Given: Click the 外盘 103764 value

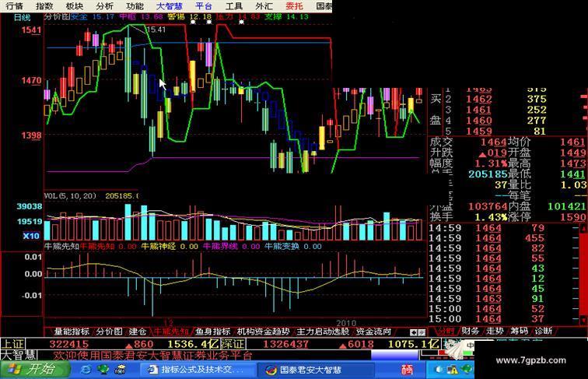Looking at the screenshot, I should pos(487,206).
